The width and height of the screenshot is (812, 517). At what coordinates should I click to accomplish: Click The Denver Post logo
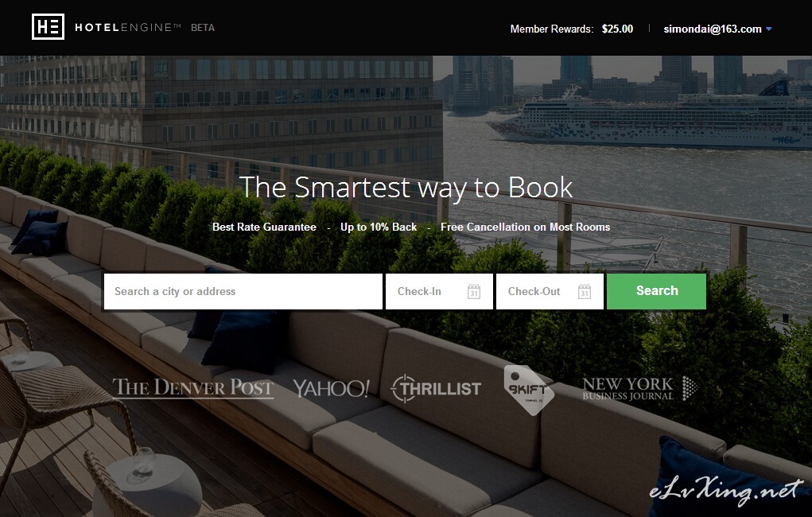pyautogui.click(x=192, y=388)
